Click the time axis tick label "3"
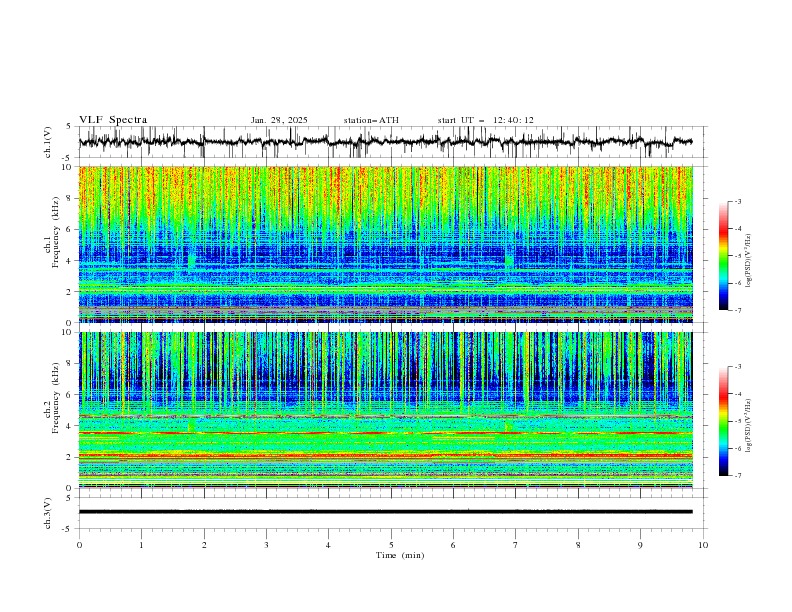 (266, 545)
